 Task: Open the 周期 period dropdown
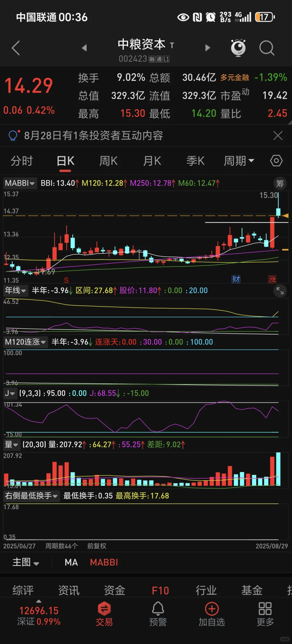point(239,161)
